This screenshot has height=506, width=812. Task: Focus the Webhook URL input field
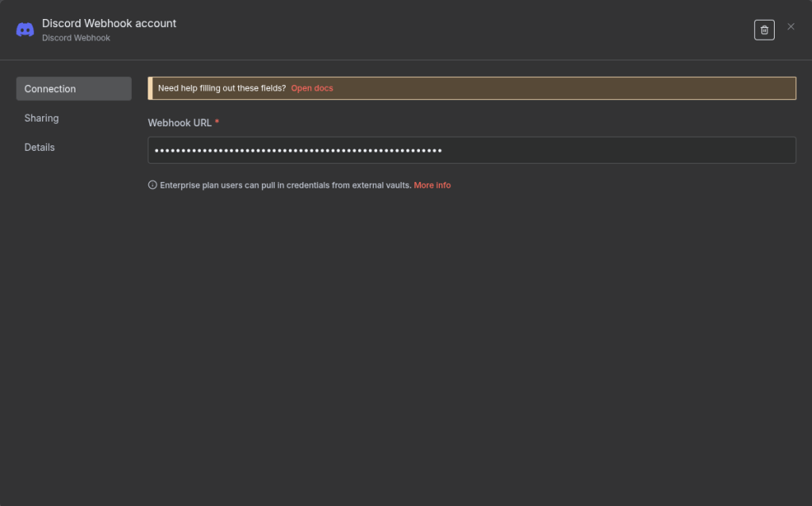[x=619, y=150]
